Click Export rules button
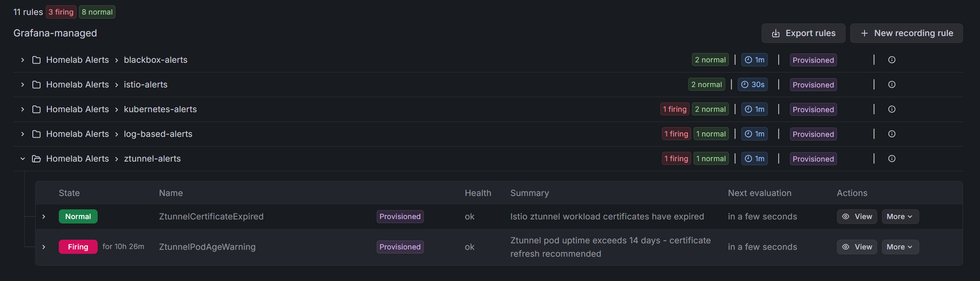The width and height of the screenshot is (980, 281). pyautogui.click(x=803, y=33)
